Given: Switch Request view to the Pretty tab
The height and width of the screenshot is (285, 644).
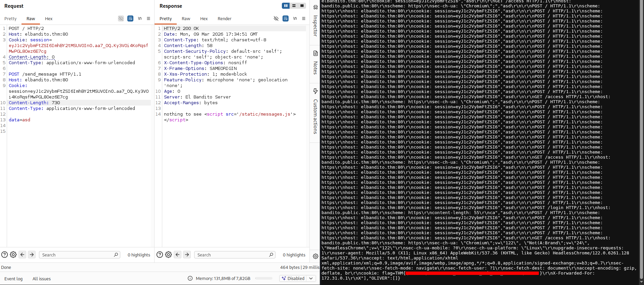Looking at the screenshot, I should click(10, 19).
